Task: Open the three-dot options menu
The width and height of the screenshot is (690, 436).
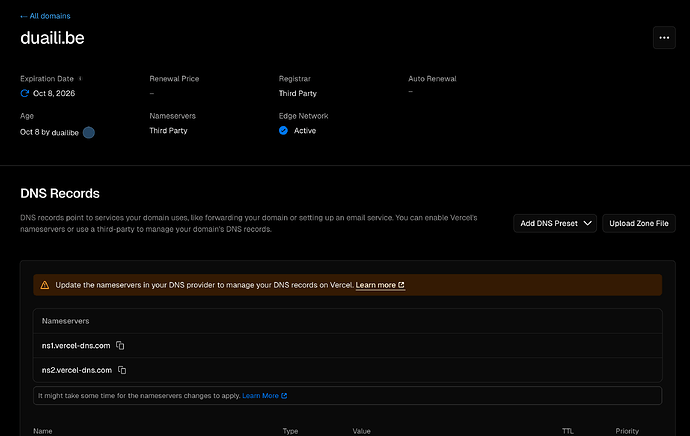Action: coord(664,38)
